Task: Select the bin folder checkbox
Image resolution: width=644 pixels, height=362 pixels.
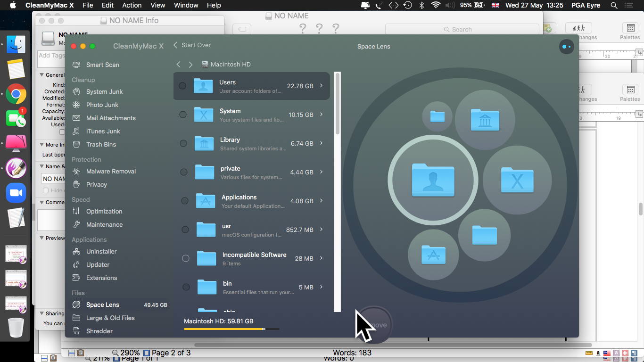Action: coord(186,287)
